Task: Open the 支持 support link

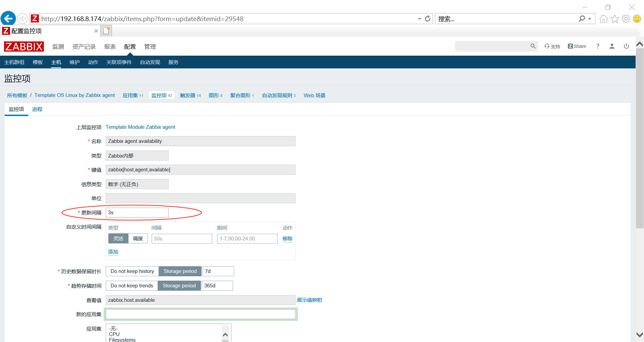Action: (552, 46)
